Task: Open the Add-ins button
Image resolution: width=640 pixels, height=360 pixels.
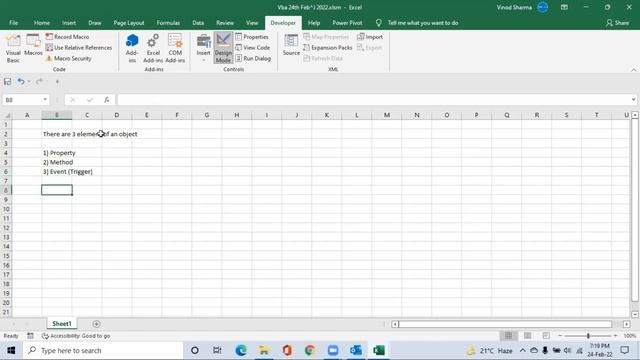Action: point(132,48)
